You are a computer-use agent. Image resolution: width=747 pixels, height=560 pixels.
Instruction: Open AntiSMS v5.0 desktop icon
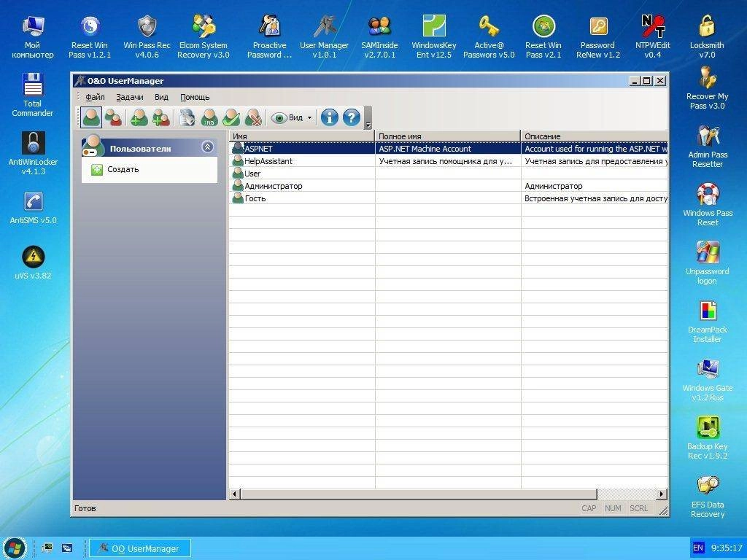pos(33,208)
